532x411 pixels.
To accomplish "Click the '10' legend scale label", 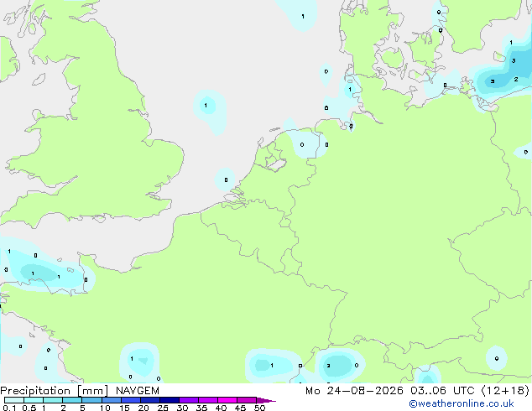I will tap(105, 408).
